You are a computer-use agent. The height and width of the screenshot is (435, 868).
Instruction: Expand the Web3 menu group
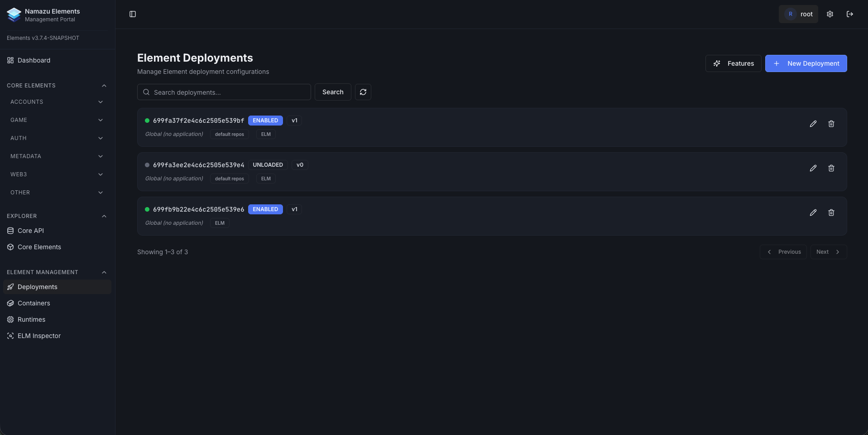[x=57, y=174]
